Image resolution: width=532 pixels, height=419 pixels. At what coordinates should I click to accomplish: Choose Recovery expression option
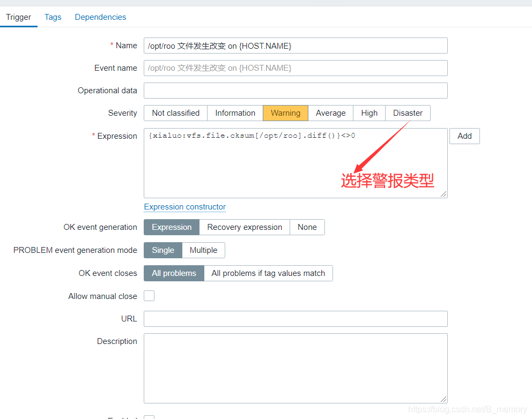[245, 227]
